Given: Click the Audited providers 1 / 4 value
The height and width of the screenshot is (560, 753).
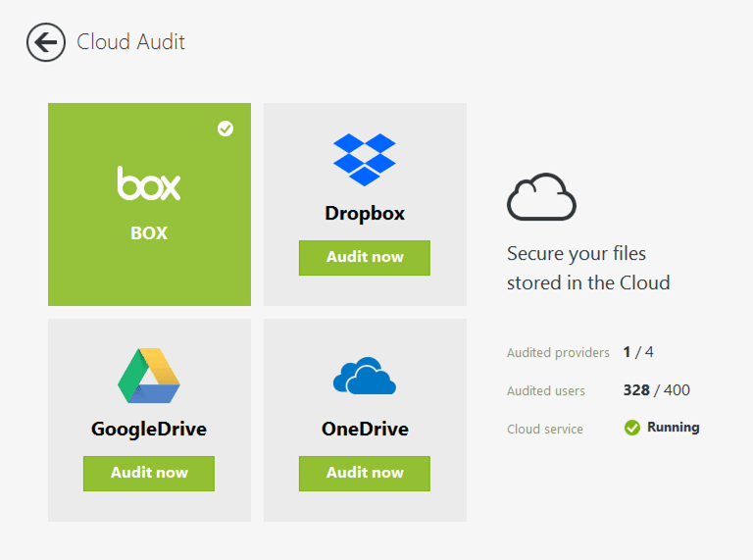Looking at the screenshot, I should [x=638, y=352].
